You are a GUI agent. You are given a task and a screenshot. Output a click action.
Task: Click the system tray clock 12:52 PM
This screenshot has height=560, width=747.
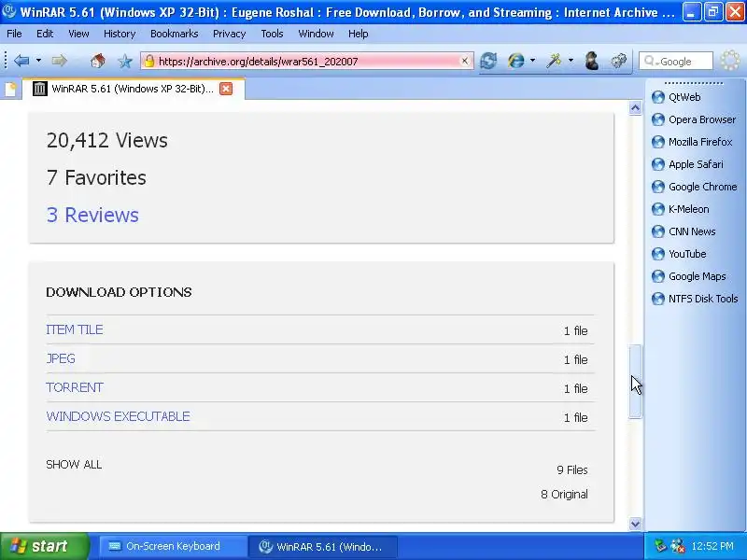click(x=712, y=546)
